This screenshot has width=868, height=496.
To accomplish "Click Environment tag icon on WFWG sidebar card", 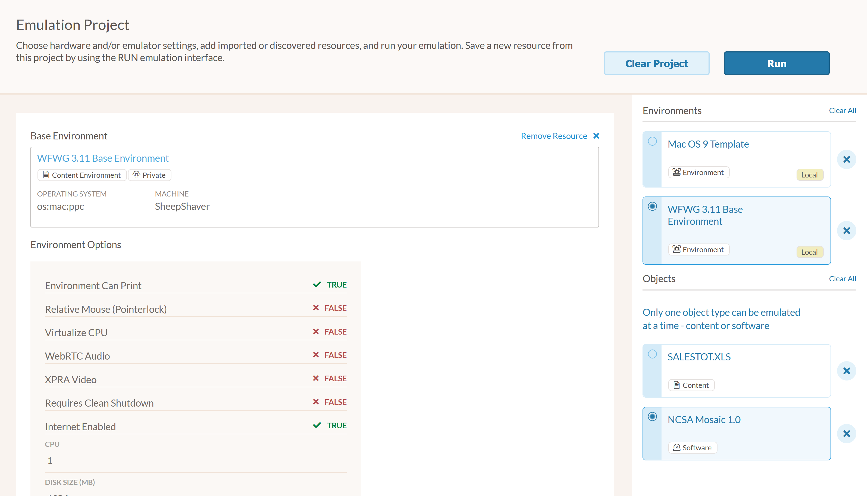I will [x=676, y=250].
